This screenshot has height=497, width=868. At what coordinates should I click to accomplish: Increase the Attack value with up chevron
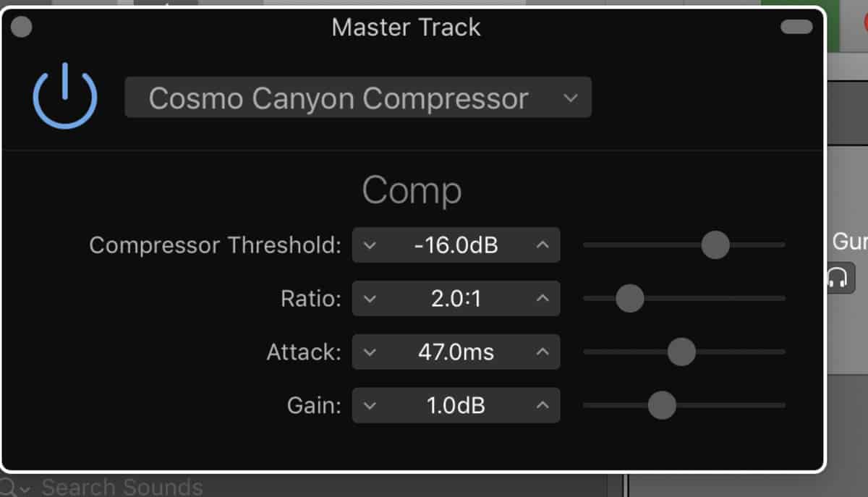542,352
